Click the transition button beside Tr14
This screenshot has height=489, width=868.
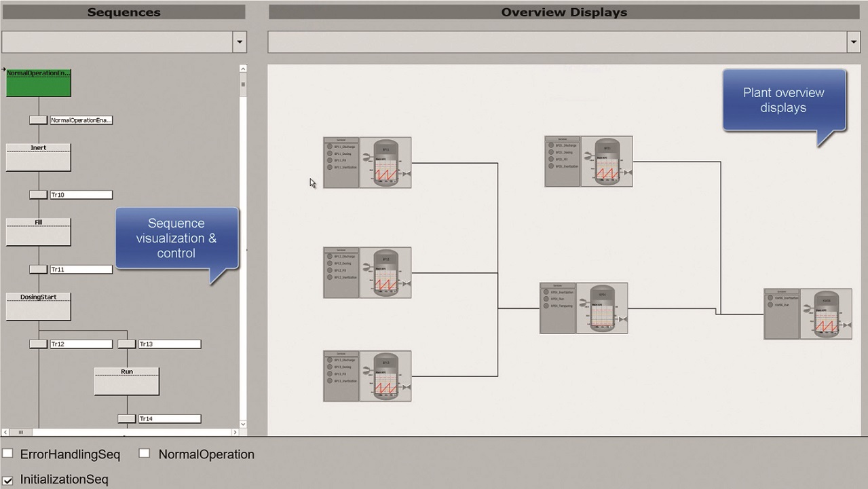pos(127,419)
